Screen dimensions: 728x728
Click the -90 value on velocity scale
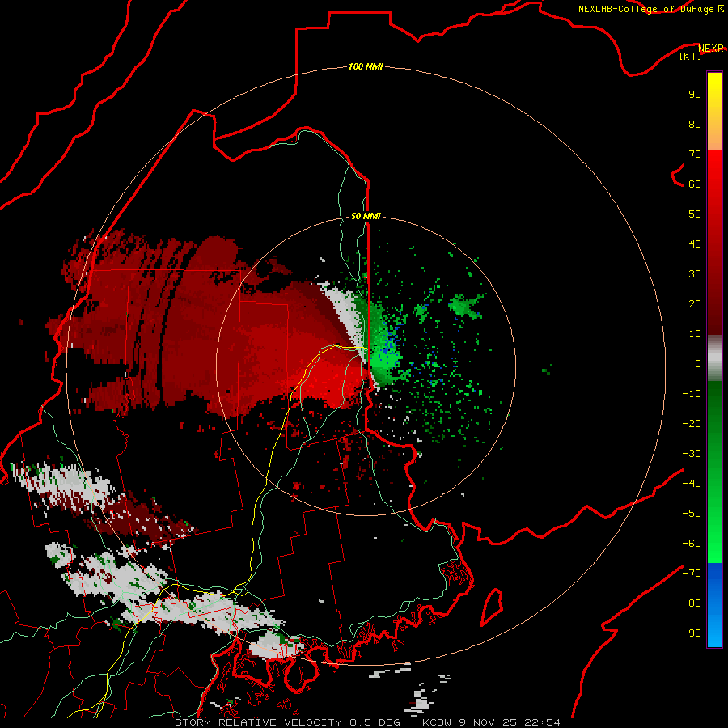point(692,633)
